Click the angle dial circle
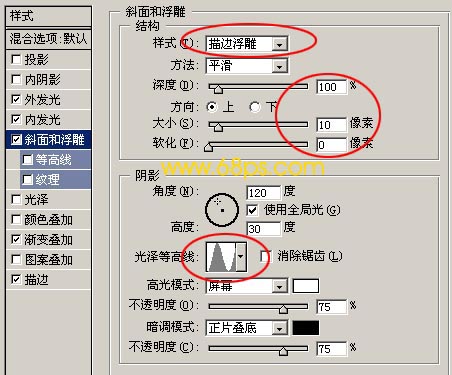The image size is (452, 375). [222, 210]
